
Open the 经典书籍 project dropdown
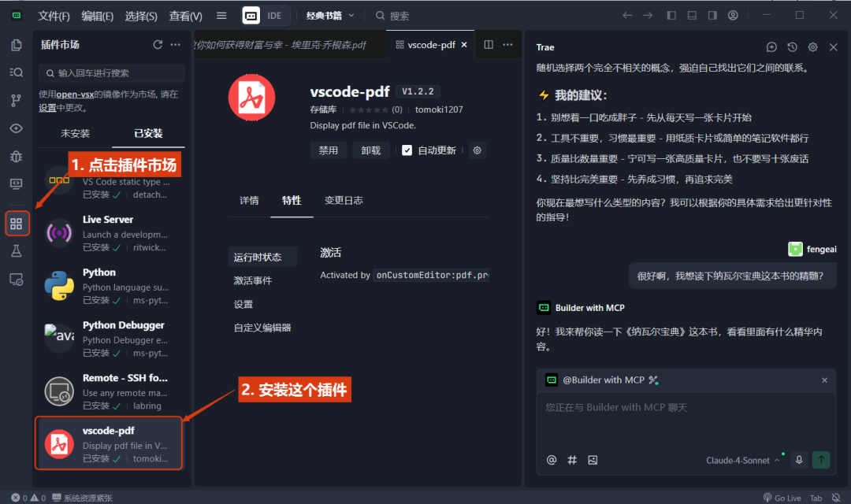[330, 16]
